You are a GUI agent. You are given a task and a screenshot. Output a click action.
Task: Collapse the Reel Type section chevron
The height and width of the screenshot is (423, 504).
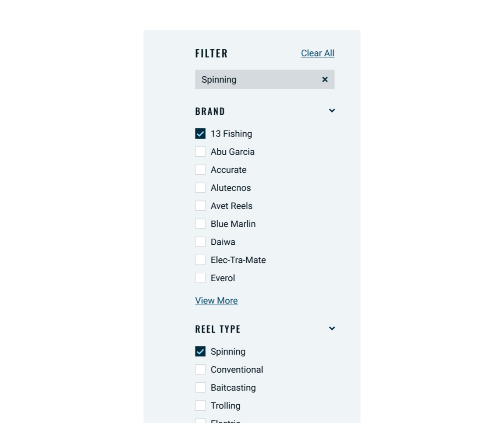pyautogui.click(x=332, y=328)
